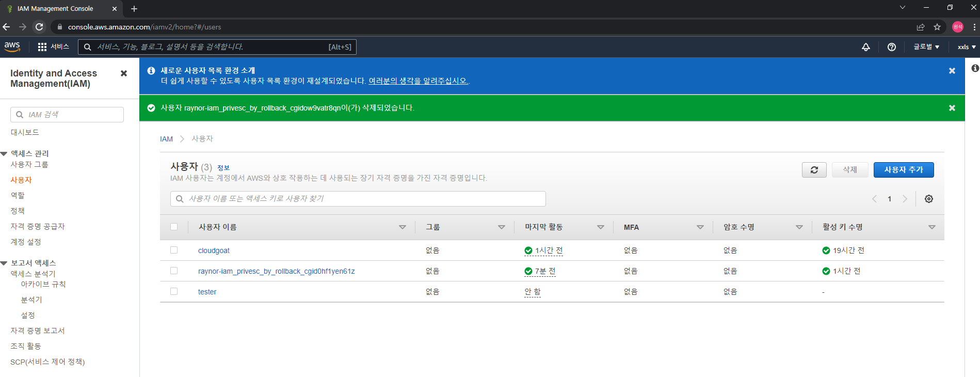980x377 pixels.
Task: Sort by MFA column arrow
Action: pyautogui.click(x=700, y=227)
